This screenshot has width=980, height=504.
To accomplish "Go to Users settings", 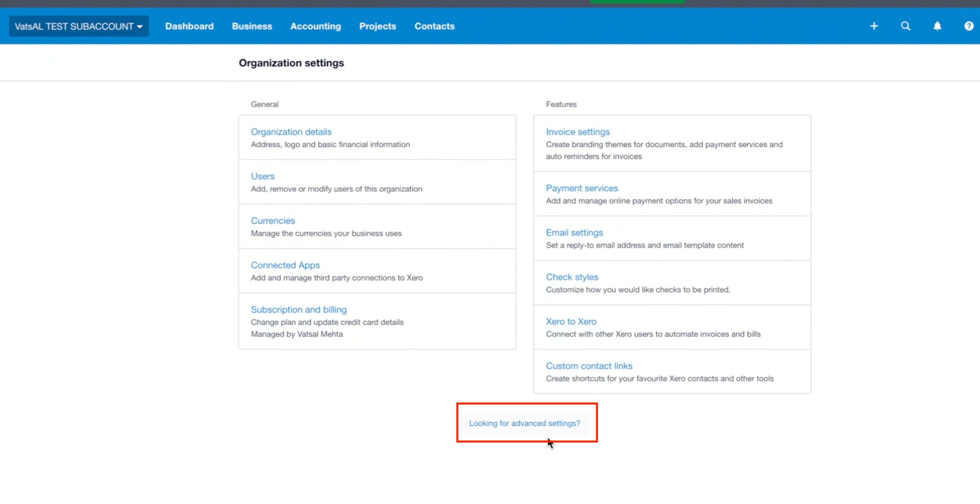I will coord(262,176).
